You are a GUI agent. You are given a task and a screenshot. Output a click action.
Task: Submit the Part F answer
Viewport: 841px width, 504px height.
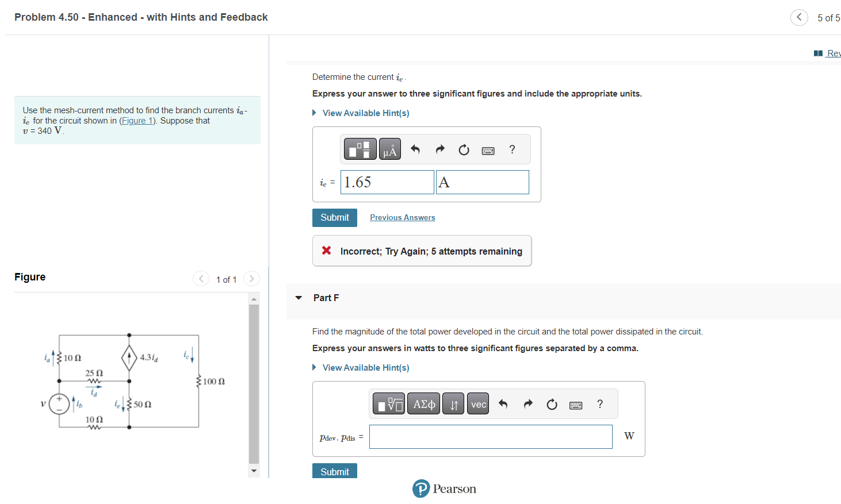pos(335,471)
